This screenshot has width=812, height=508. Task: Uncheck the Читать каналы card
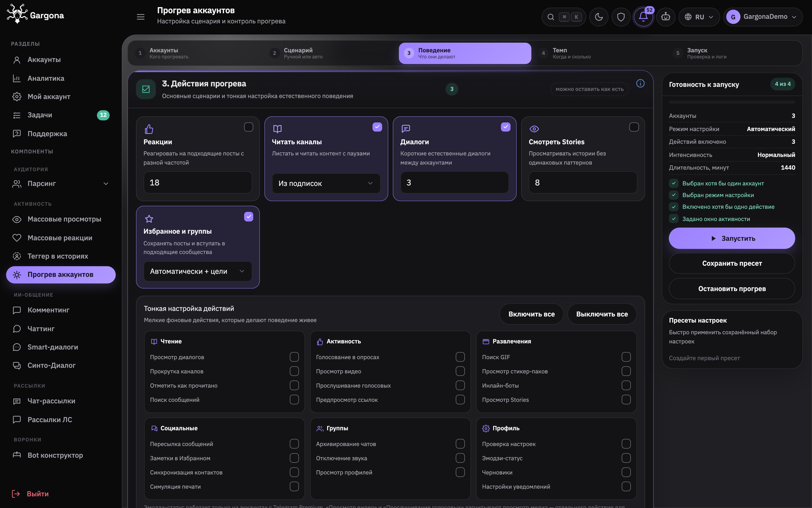(377, 127)
